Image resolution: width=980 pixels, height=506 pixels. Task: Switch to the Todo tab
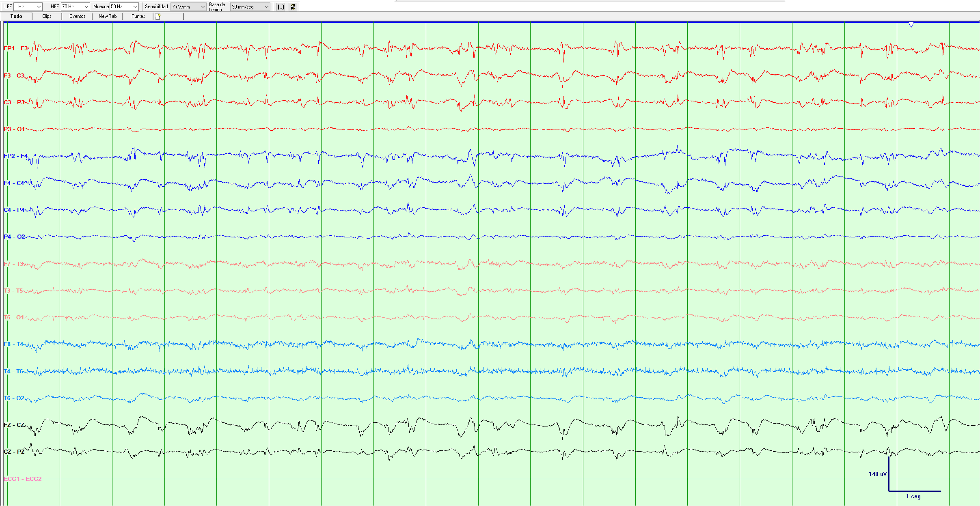[x=16, y=16]
